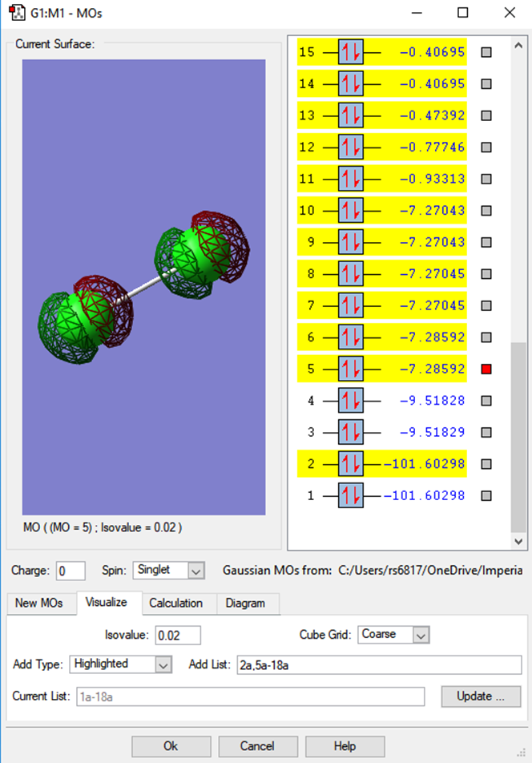This screenshot has height=763, width=532.
Task: Click electron occupancy box for orbital 10
Action: click(351, 210)
